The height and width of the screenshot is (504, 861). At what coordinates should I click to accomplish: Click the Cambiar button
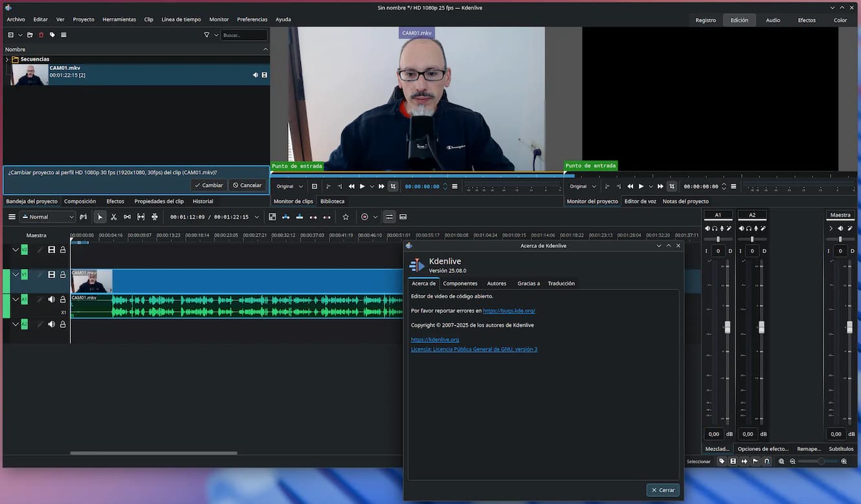coord(208,185)
